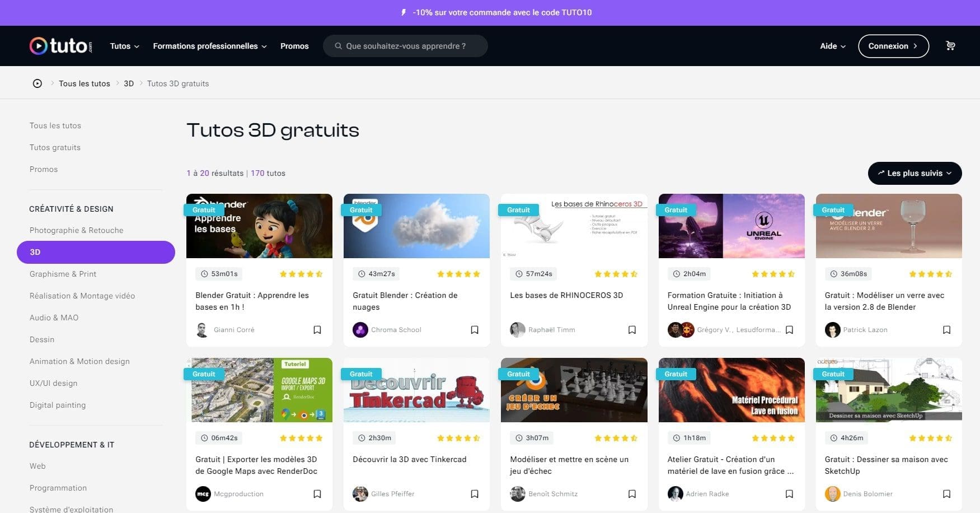
Task: Select Animation & Motion design category
Action: [79, 361]
